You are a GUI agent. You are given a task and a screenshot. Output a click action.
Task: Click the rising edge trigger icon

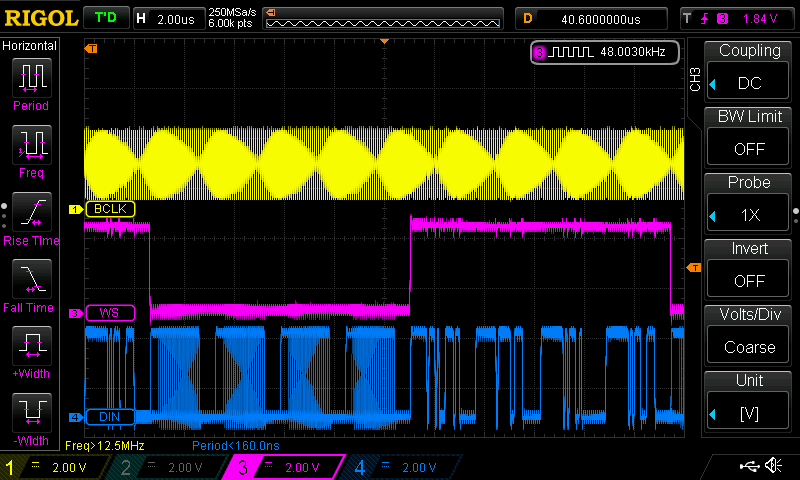click(705, 19)
